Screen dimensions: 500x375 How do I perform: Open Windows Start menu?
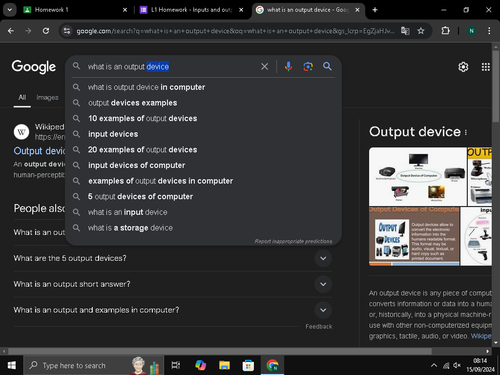[x=12, y=366]
